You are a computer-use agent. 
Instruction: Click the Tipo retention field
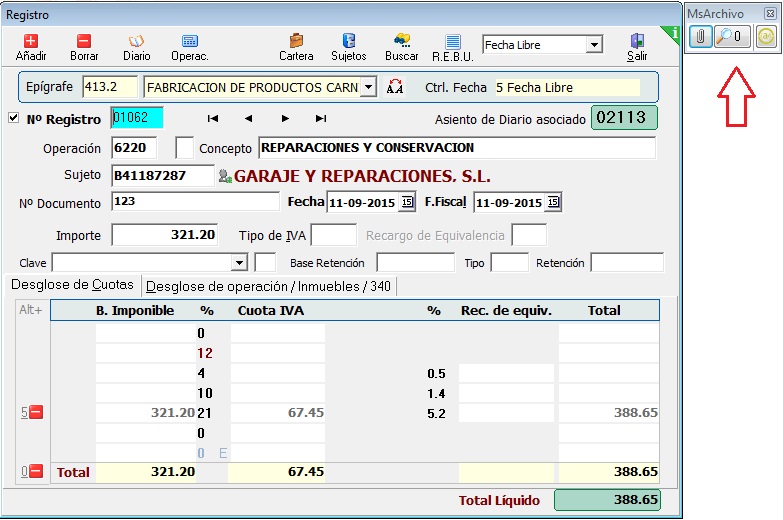509,262
